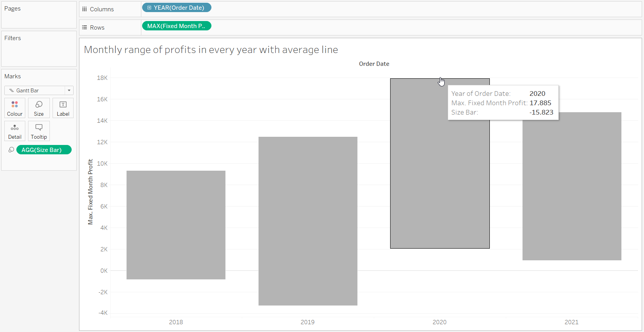
Task: Expand the YEAR(Order Date) pill plus icon
Action: click(149, 7)
